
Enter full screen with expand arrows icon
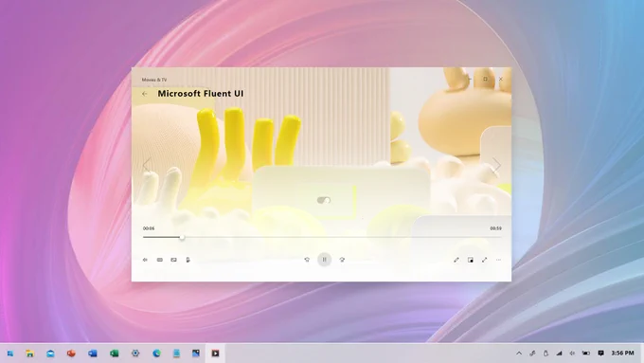point(485,260)
